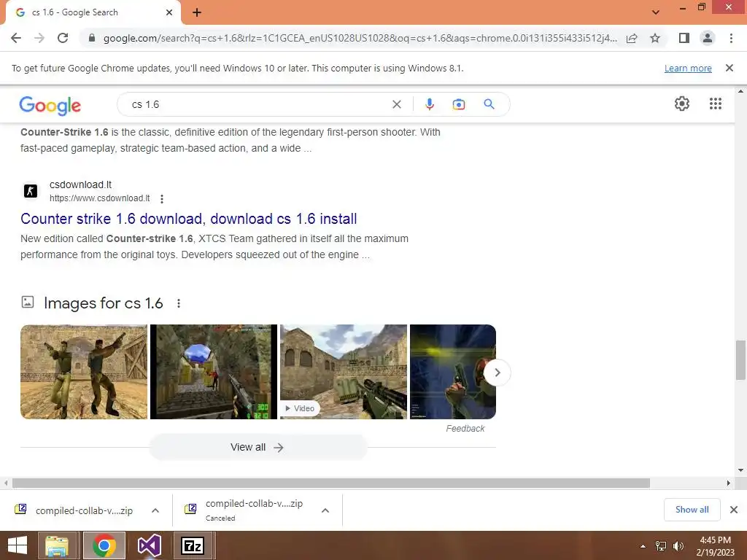Click the forward navigation arrow
Image resolution: width=747 pixels, height=560 pixels.
pyautogui.click(x=39, y=38)
